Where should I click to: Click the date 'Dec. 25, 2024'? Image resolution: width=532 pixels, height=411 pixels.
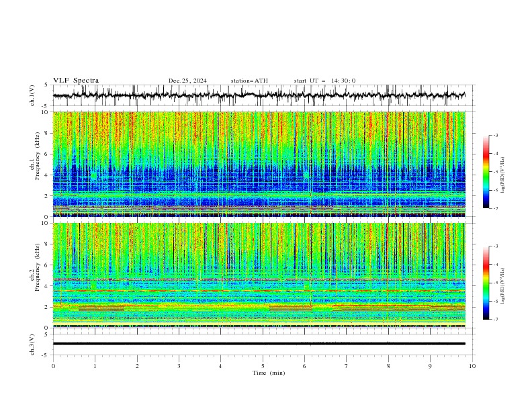(x=187, y=81)
